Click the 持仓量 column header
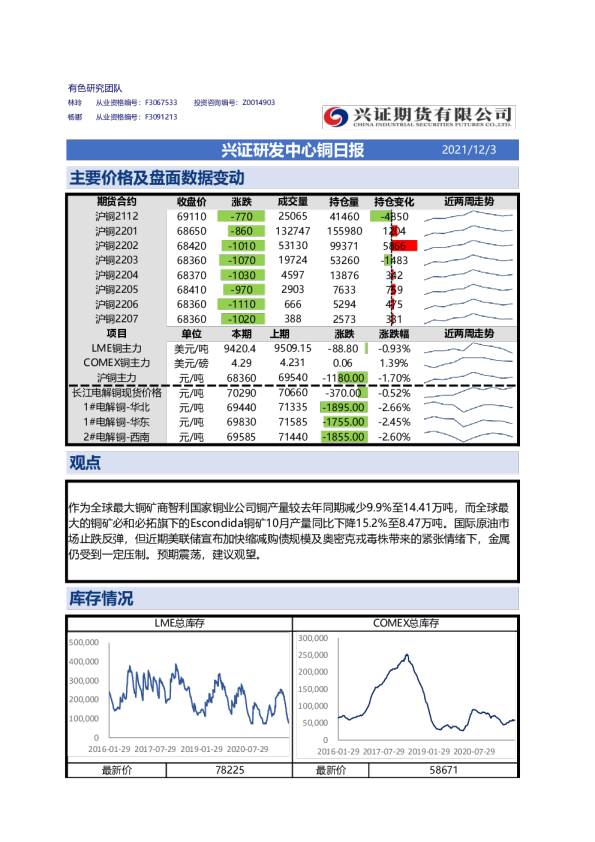This screenshot has width=595, height=842. point(344,202)
